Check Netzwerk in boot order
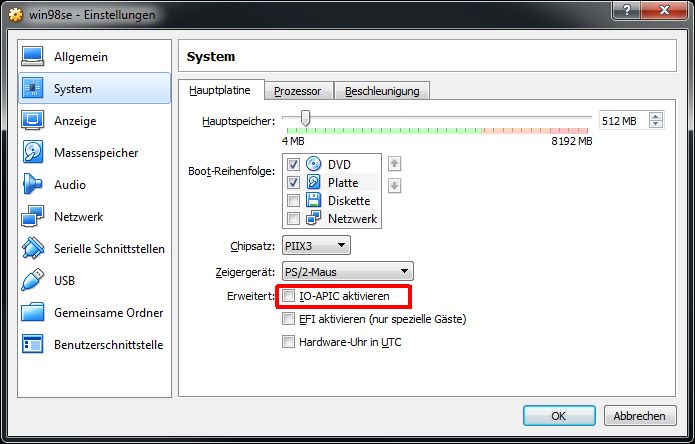The image size is (695, 444). tap(293, 218)
